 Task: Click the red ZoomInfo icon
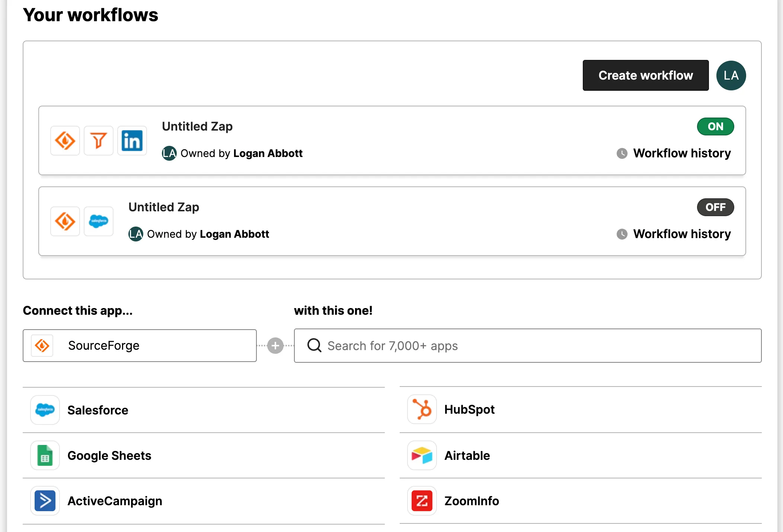point(422,501)
